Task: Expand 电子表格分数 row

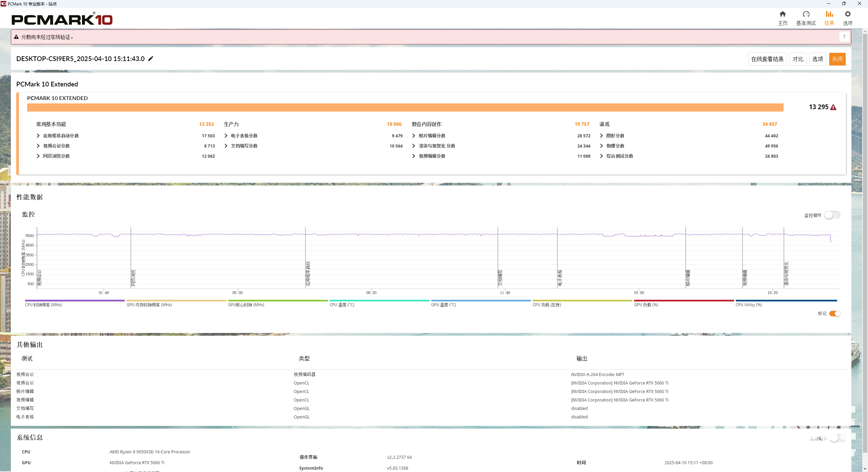Action: point(226,136)
